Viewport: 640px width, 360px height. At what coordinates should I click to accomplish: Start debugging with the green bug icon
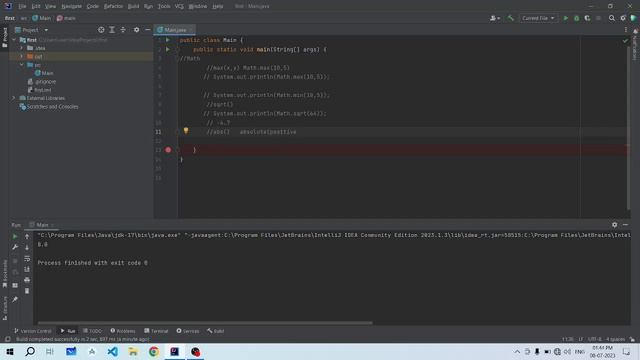576,18
